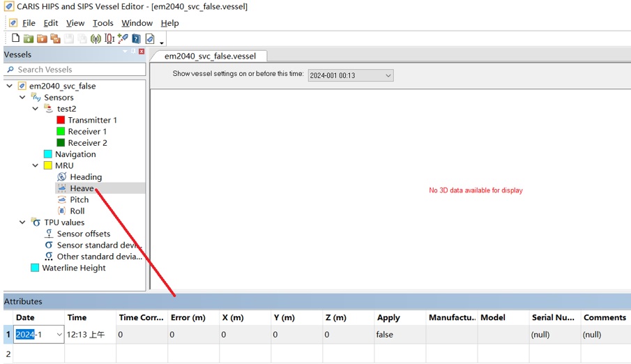Select the Navigation tree item
This screenshot has width=631, height=364.
point(75,154)
